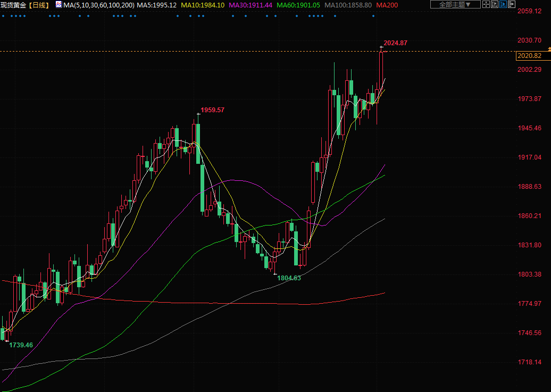Select the magenta MA30:1911.44 label

coord(251,5)
